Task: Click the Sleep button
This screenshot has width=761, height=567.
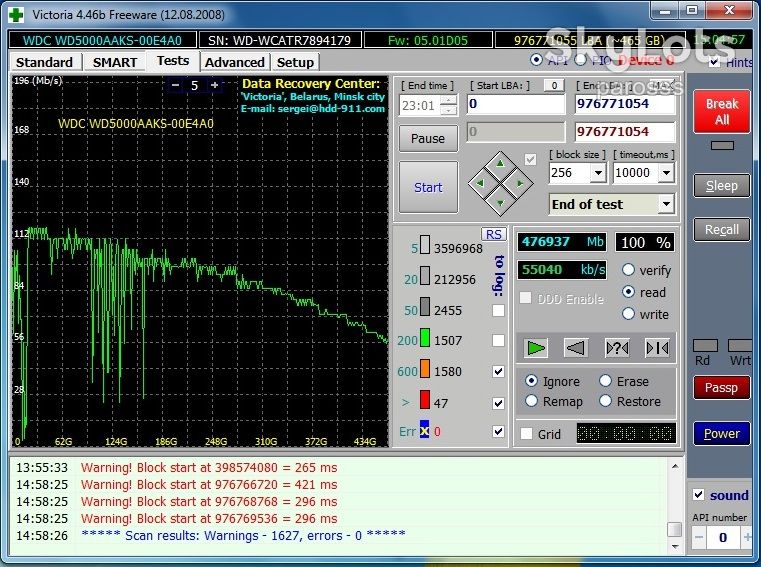Action: 722,185
